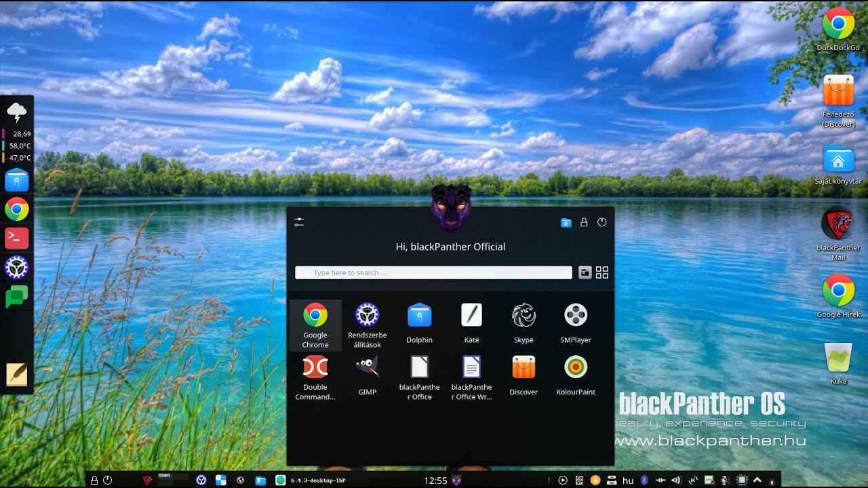The width and height of the screenshot is (868, 488).
Task: Open blackPanther Office
Action: 419,377
